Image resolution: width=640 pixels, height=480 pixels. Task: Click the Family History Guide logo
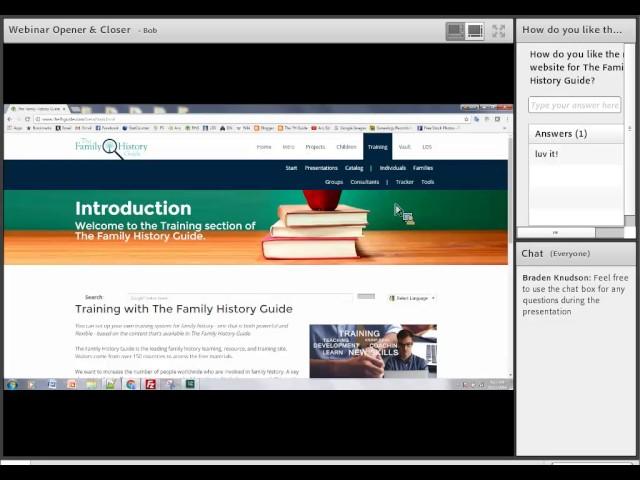coord(111,148)
